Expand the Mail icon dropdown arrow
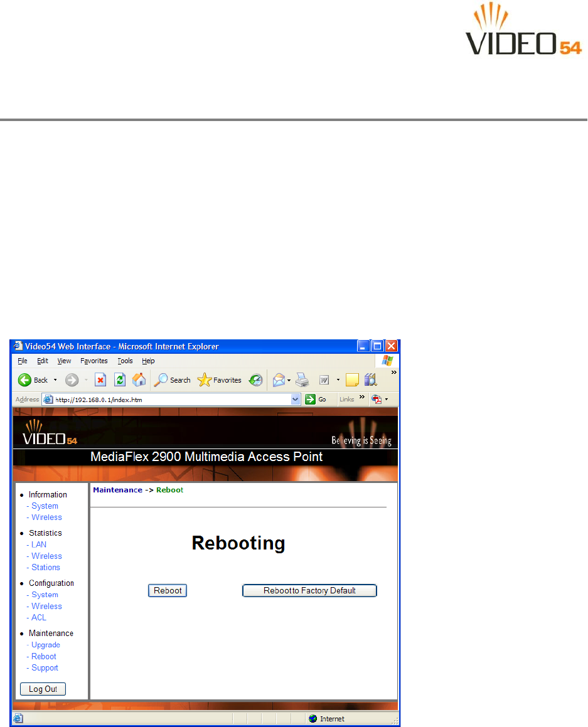Viewport: 588px width, 727px height. tap(289, 380)
